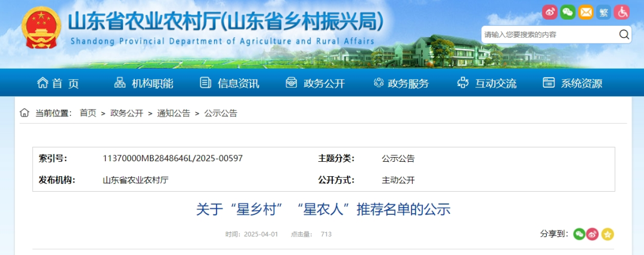Click the 山东省农业农村厅 publisher value

pyautogui.click(x=135, y=180)
